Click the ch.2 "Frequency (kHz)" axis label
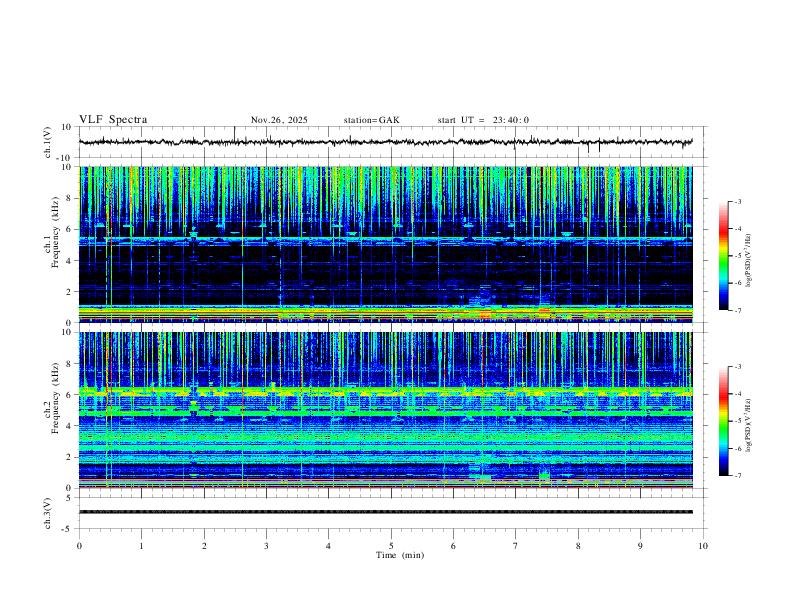Image resolution: width=792 pixels, height=612 pixels. (55, 398)
